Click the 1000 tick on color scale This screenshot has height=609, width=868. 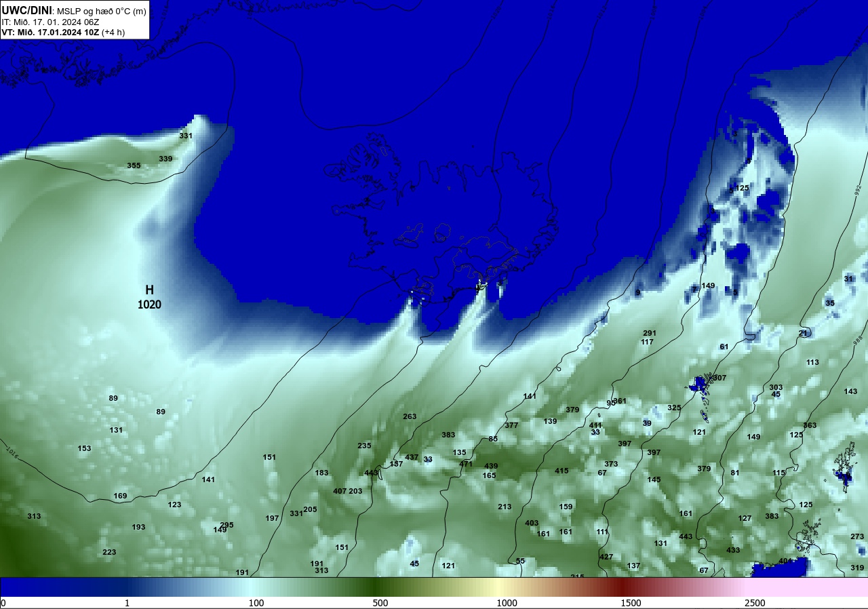click(507, 603)
